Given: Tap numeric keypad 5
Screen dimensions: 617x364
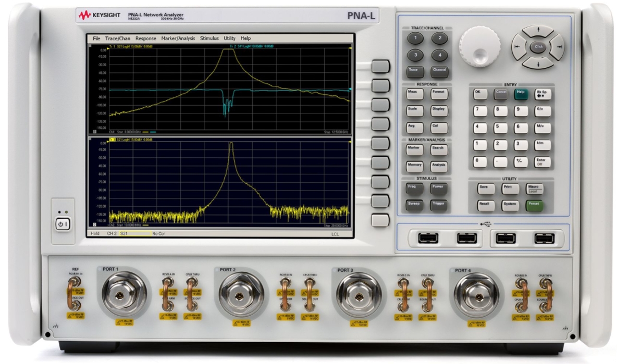Looking at the screenshot, I should click(x=500, y=128).
